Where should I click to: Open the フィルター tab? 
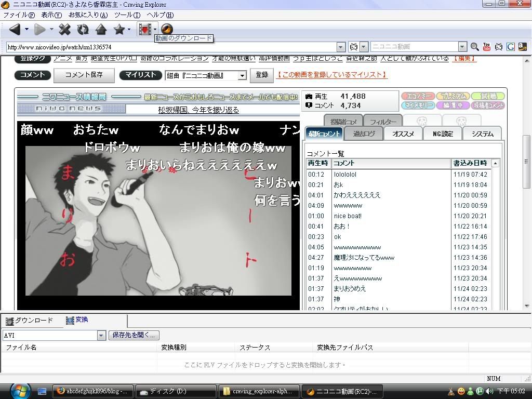click(x=383, y=122)
